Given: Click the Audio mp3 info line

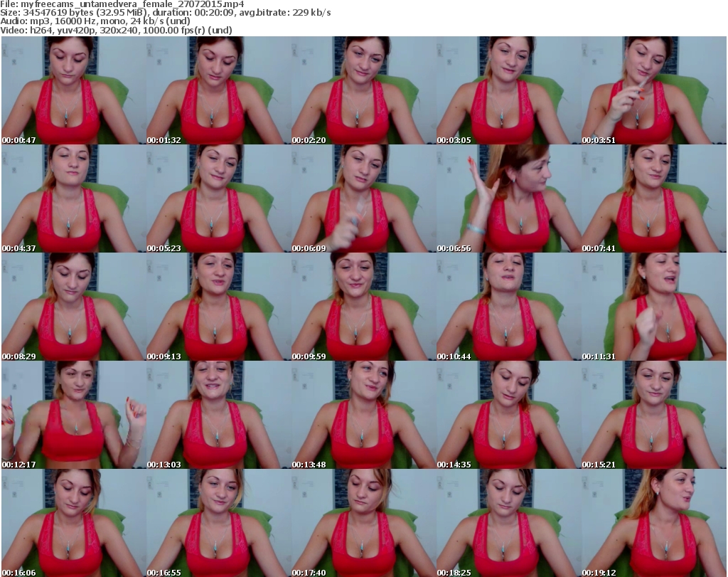Looking at the screenshot, I should [x=95, y=21].
